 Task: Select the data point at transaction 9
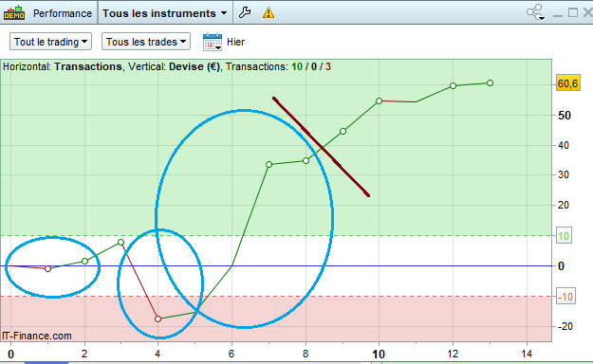[x=343, y=131]
